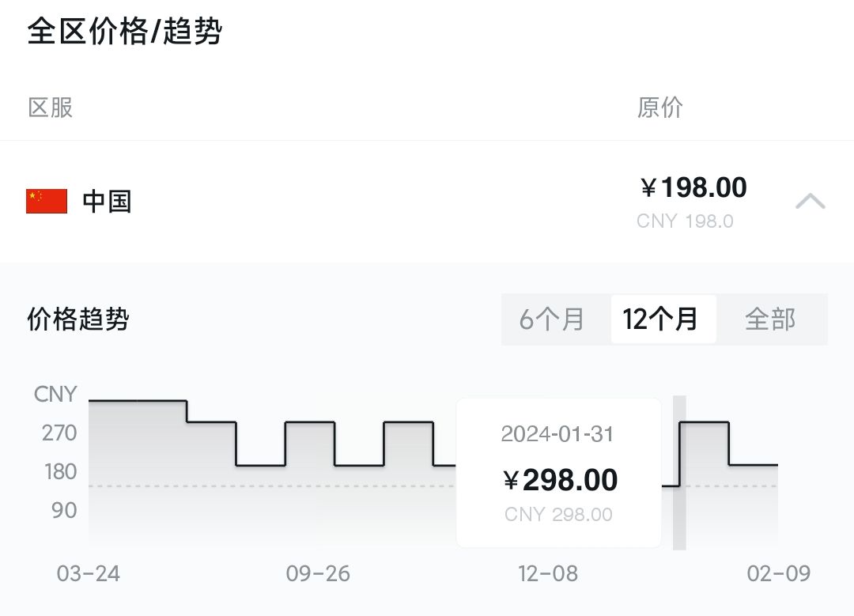Click the 2024-01-31 price tooltip card
Image resolution: width=854 pixels, height=616 pixels.
559,473
